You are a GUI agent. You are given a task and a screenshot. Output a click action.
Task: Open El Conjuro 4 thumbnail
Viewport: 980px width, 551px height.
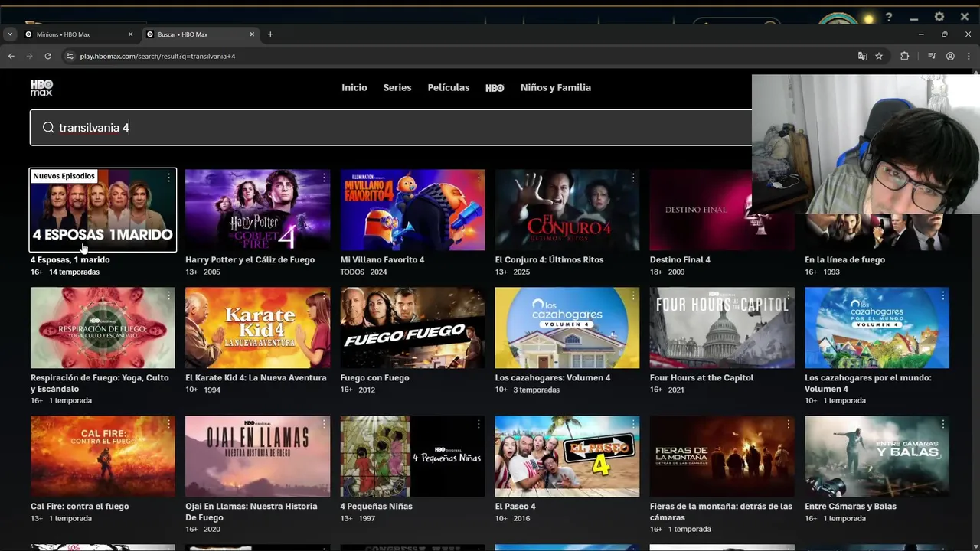[x=567, y=210]
